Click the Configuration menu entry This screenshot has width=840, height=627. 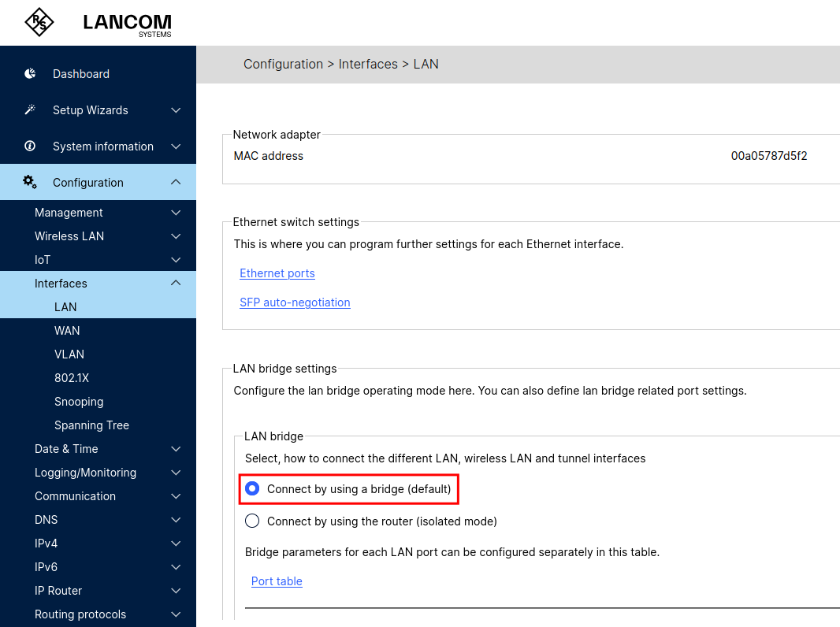coord(87,183)
